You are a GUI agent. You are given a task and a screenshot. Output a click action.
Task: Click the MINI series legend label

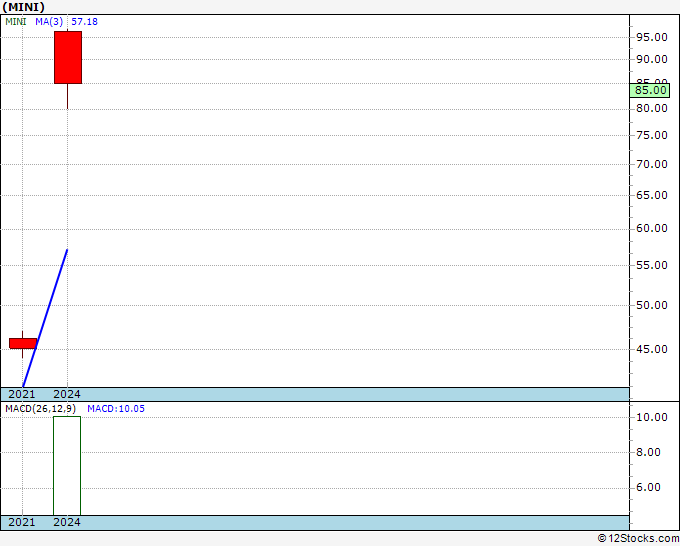(x=16, y=22)
